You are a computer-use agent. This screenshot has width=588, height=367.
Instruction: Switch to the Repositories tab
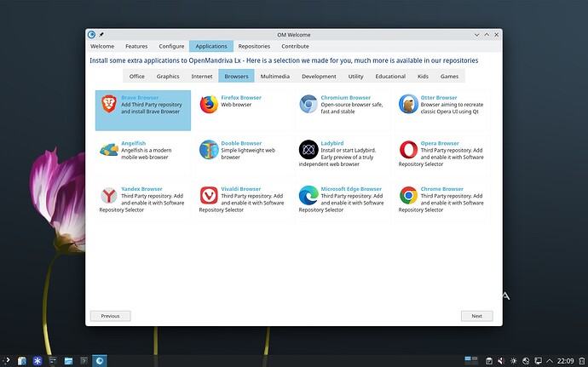click(254, 46)
